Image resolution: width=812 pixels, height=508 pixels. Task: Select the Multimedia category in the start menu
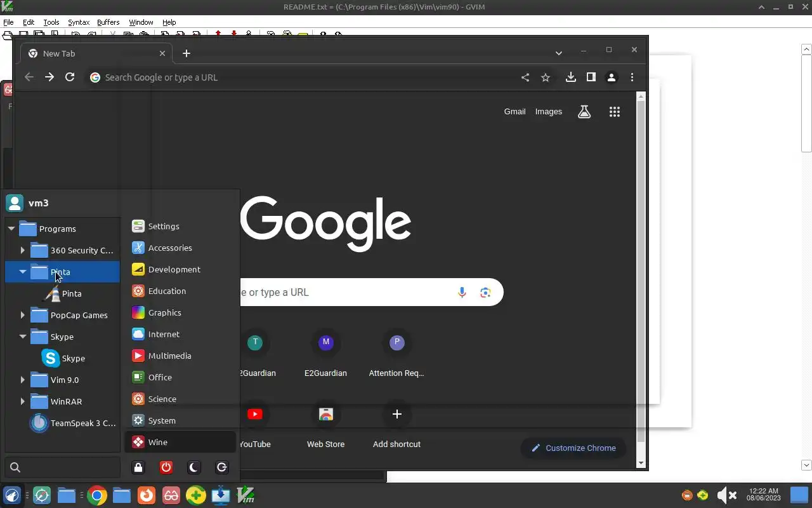click(x=181, y=356)
